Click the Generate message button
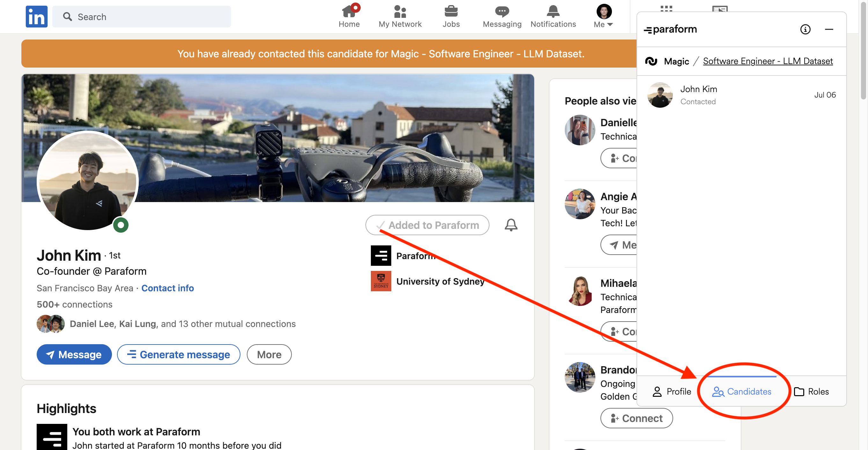This screenshot has width=868, height=450. [x=179, y=354]
